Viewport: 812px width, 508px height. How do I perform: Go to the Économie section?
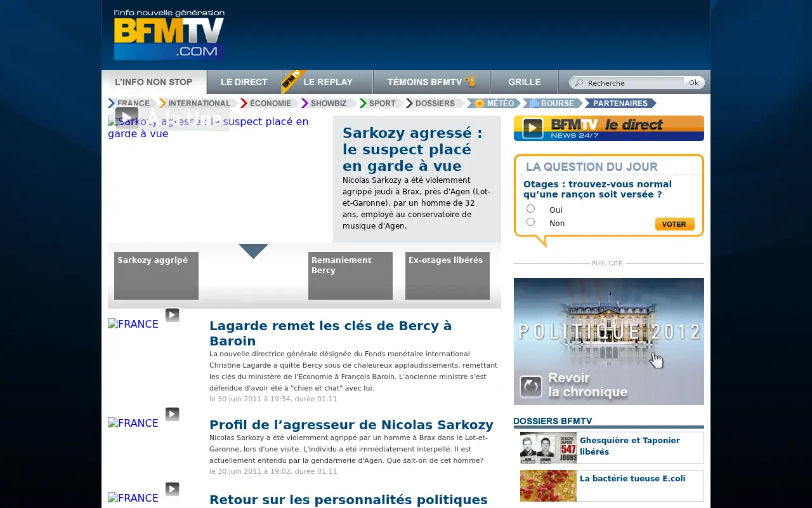click(270, 104)
